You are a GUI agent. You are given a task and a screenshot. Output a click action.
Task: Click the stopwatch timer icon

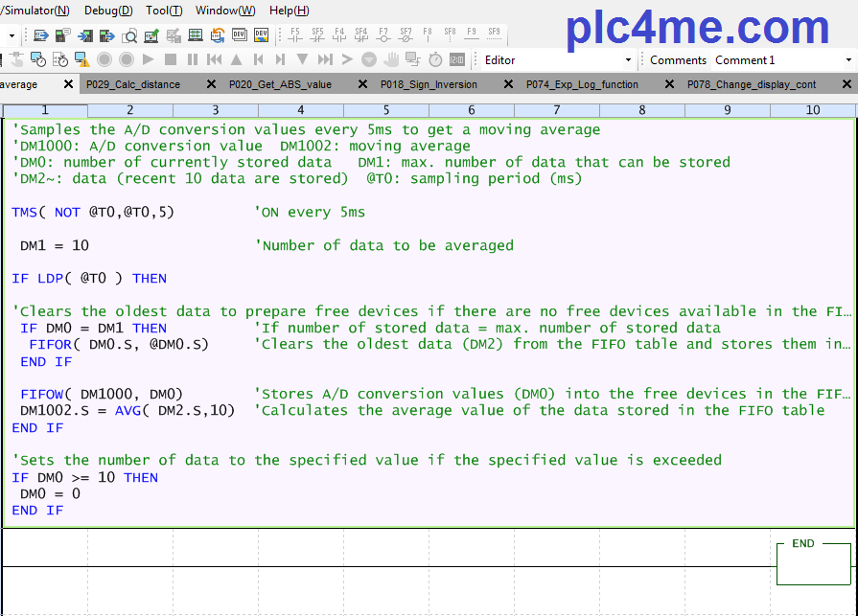pos(435,60)
